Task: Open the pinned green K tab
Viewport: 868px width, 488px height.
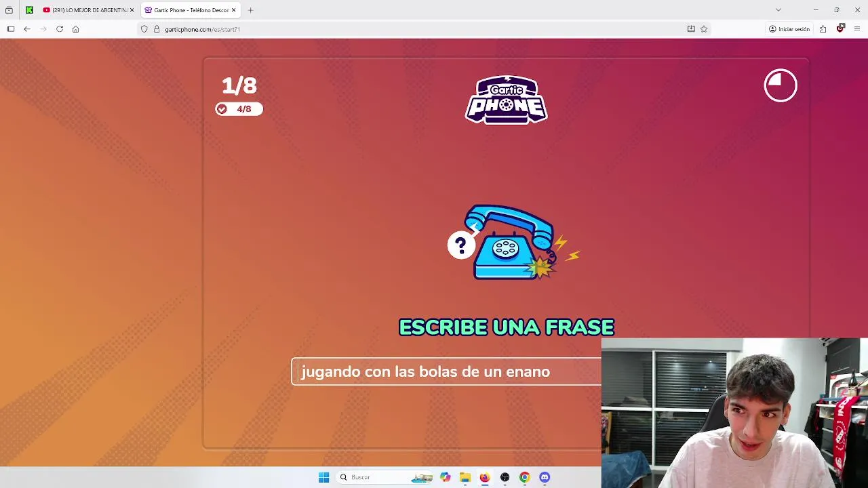Action: coord(29,10)
